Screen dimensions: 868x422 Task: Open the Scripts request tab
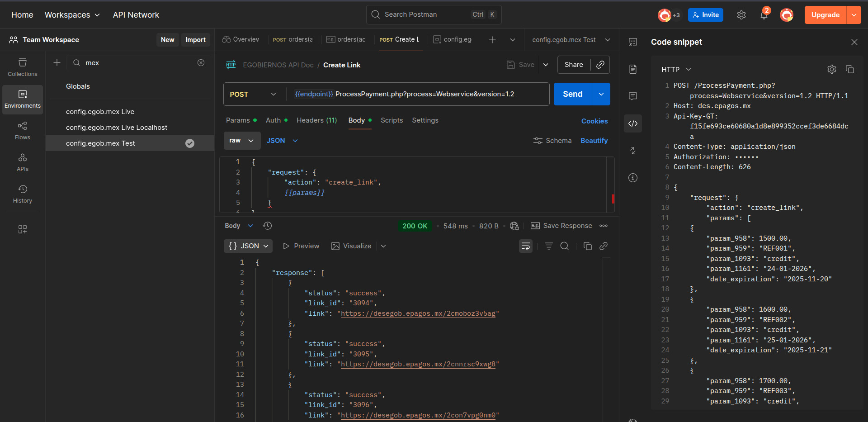click(392, 120)
